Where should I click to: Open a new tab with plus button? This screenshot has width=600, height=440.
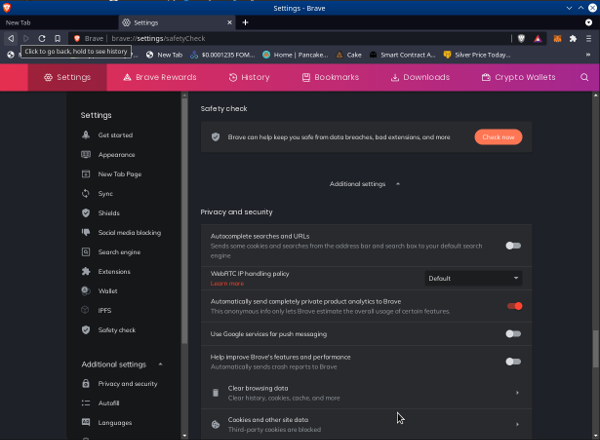[245, 23]
